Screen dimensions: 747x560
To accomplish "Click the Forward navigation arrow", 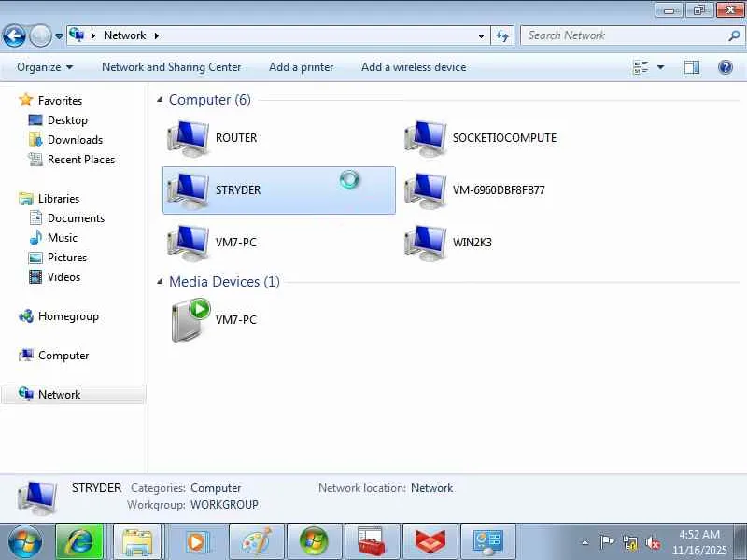I will [x=40, y=35].
